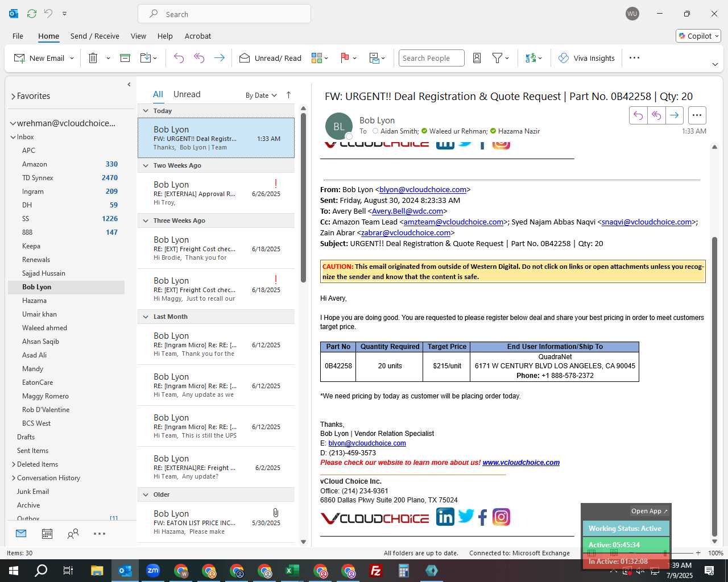Collapse the Two Weeks Ago group
This screenshot has height=582, width=728.
pyautogui.click(x=146, y=165)
